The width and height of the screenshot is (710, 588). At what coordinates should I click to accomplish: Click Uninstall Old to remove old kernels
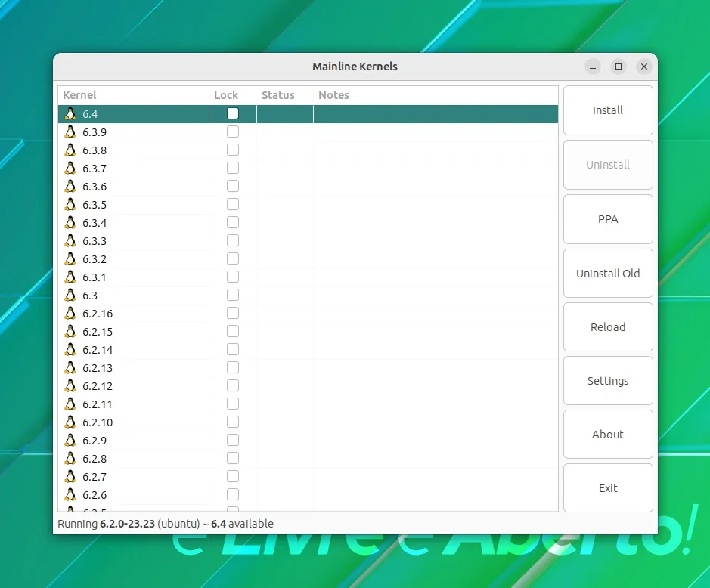608,273
